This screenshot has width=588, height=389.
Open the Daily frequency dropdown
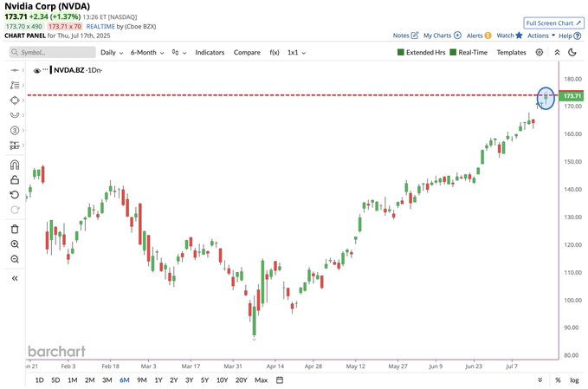click(112, 53)
